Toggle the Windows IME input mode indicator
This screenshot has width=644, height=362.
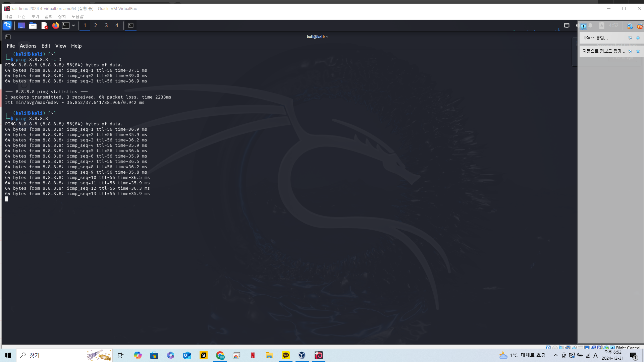pos(596,355)
